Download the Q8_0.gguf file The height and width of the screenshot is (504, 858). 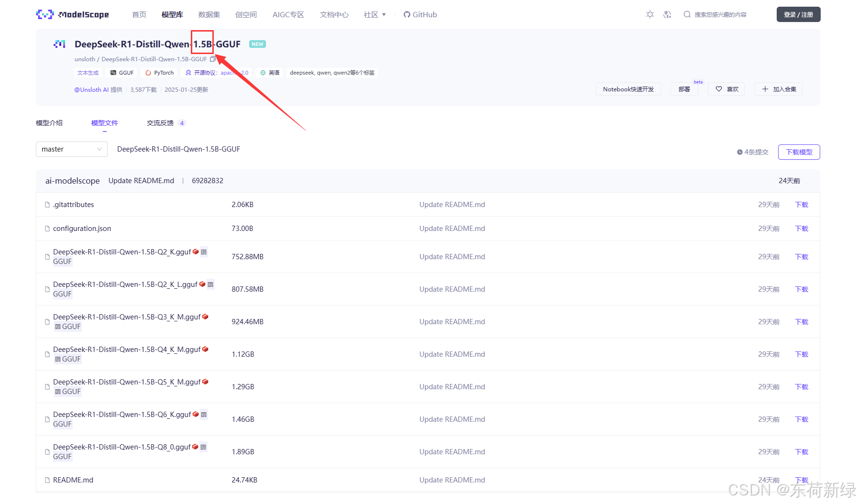click(x=802, y=452)
